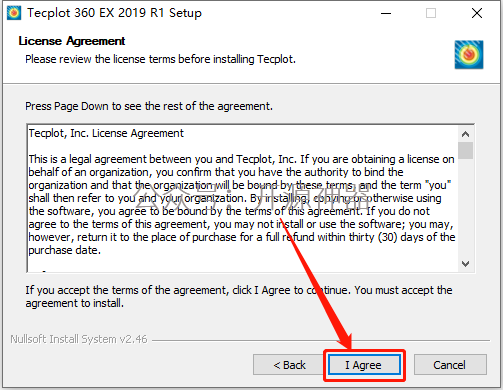Click the license scrollbar down arrow
Viewport: 503px width, 390px height.
point(465,264)
